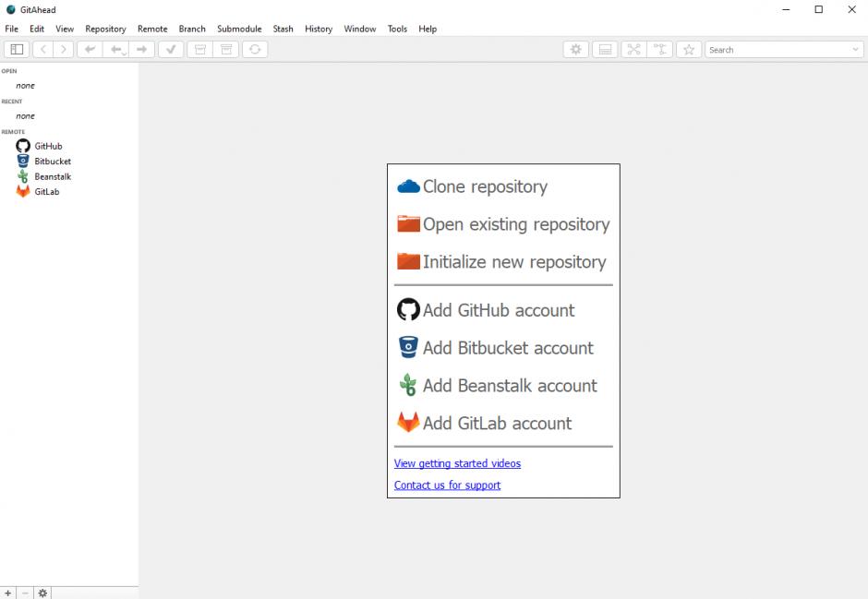
Task: Click Clone repository in the start panel
Action: (472, 186)
